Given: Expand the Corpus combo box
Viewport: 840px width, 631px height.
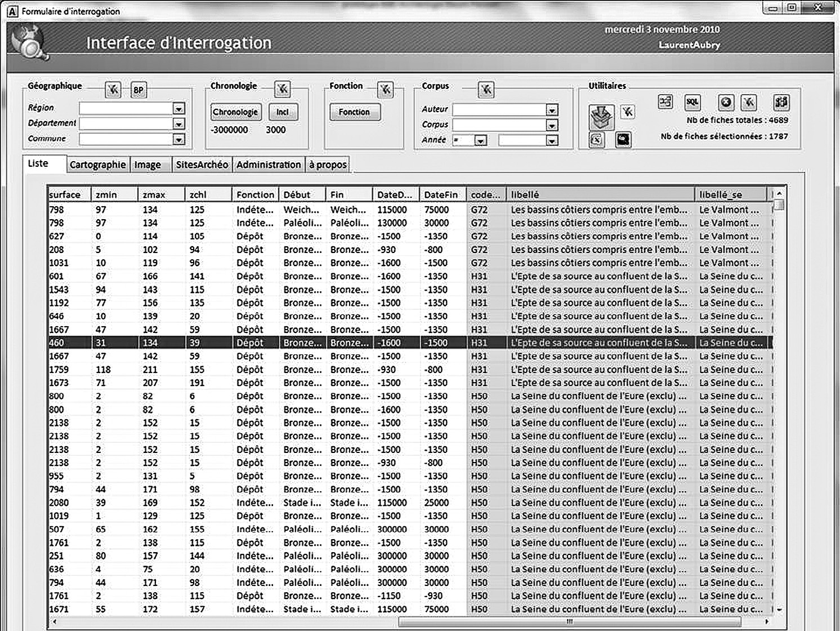Looking at the screenshot, I should click(x=552, y=125).
